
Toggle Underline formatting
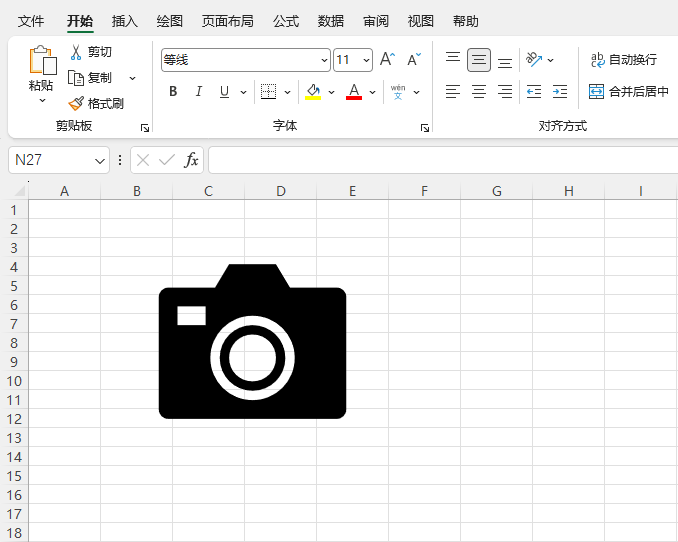(224, 92)
